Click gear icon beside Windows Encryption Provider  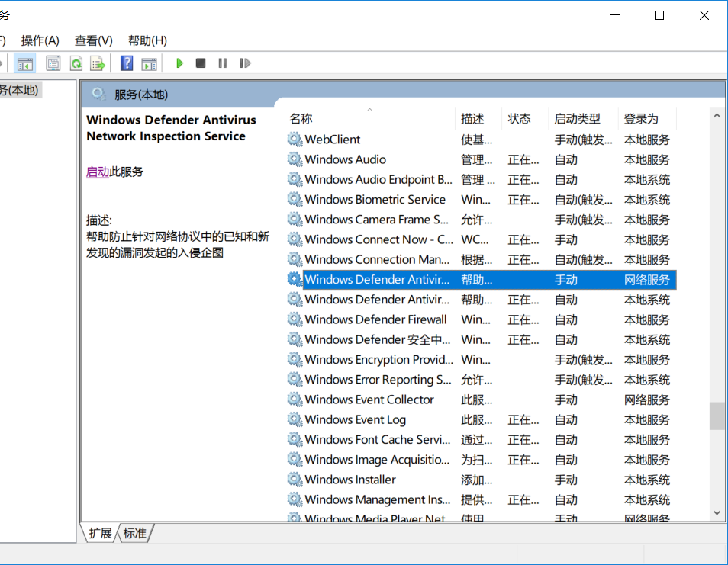[295, 359]
